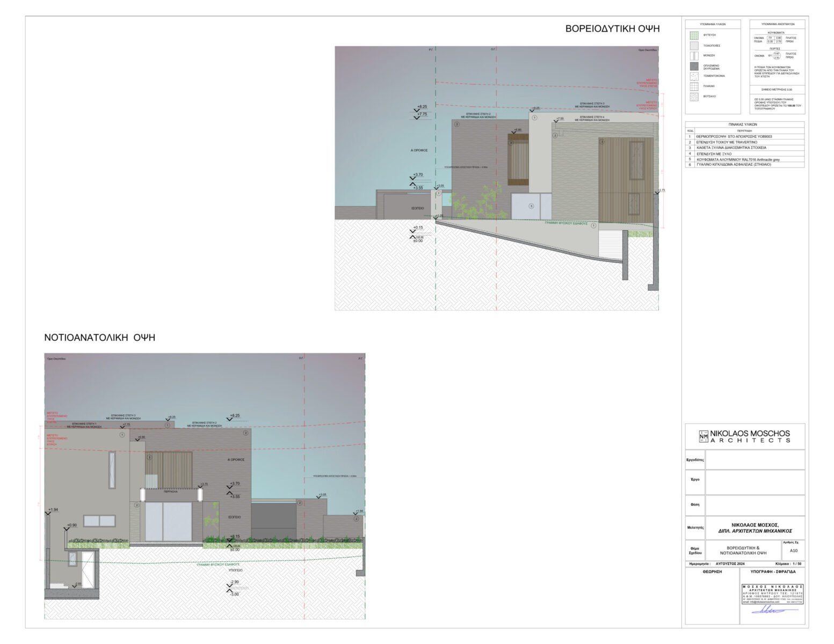This screenshot has height=644, width=834.
Task: Click the ΥΠΟΓΡΑΦΗ - ΣΦΡΑΓΙΔΑ header
Action: (772, 572)
